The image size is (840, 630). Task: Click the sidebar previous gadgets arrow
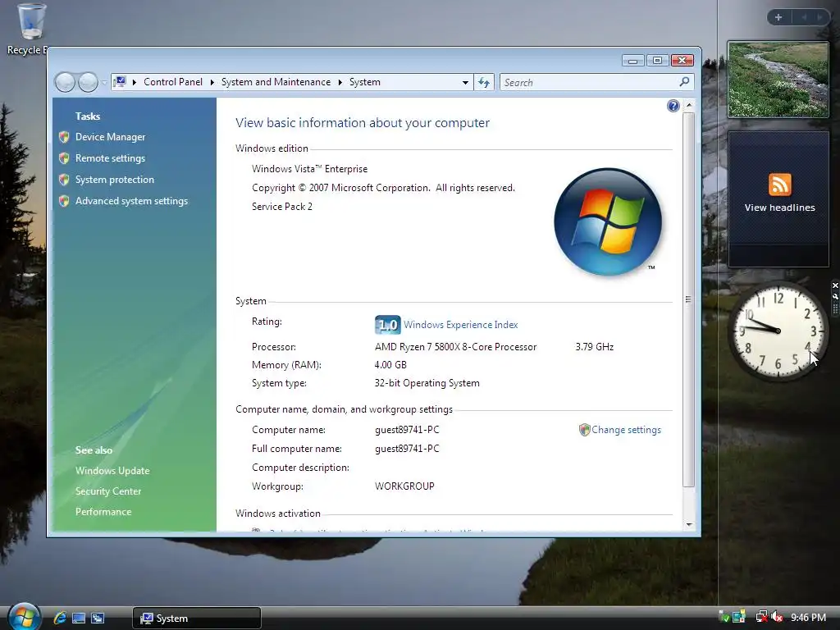[x=804, y=17]
